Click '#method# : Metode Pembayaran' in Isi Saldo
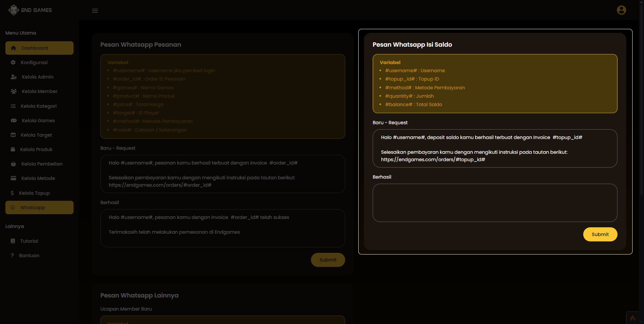 425,88
